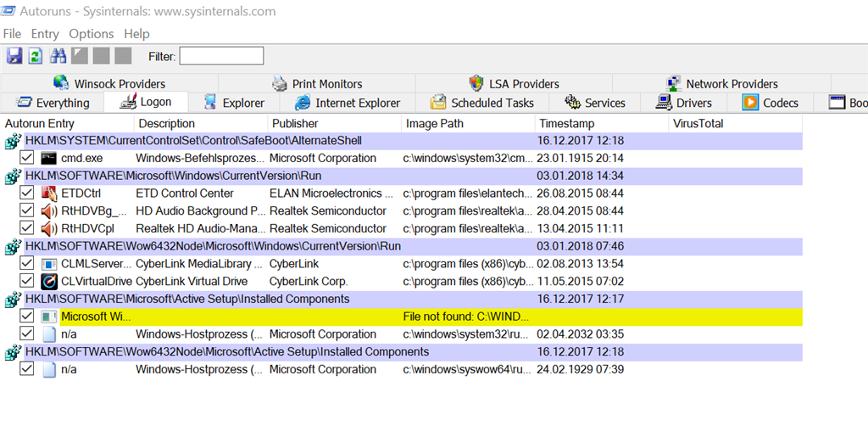Image resolution: width=868 pixels, height=426 pixels.
Task: Click the registry icon beside SafeBoot\AlternateShell key
Action: point(13,141)
